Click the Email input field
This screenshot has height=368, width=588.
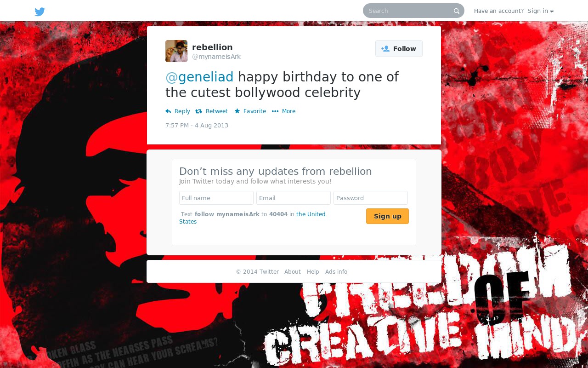click(294, 198)
